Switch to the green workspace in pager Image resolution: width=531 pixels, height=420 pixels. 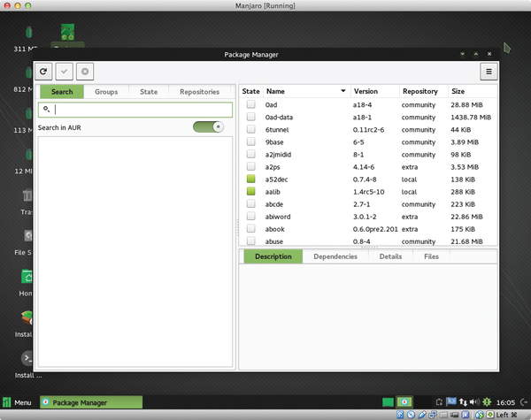pyautogui.click(x=388, y=402)
